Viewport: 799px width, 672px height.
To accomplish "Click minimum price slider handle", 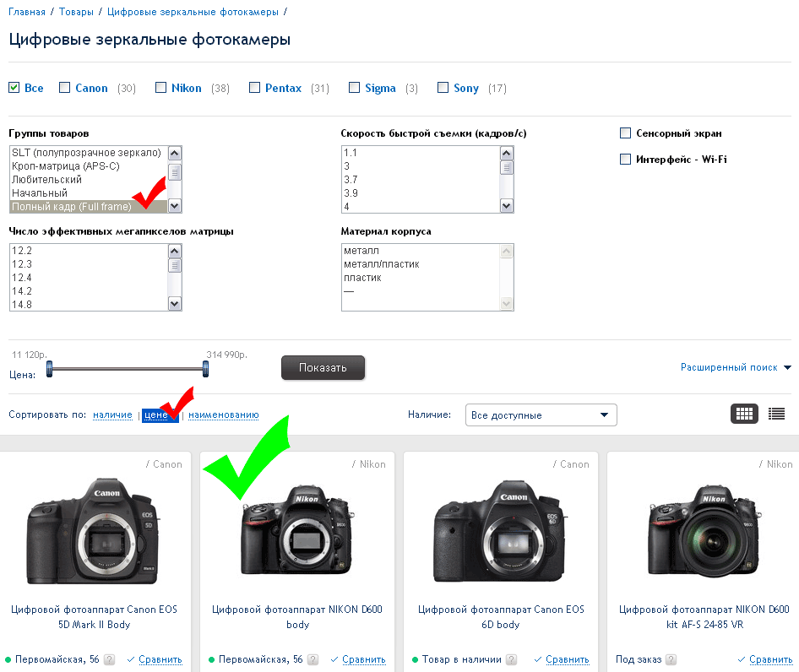I will click(50, 368).
